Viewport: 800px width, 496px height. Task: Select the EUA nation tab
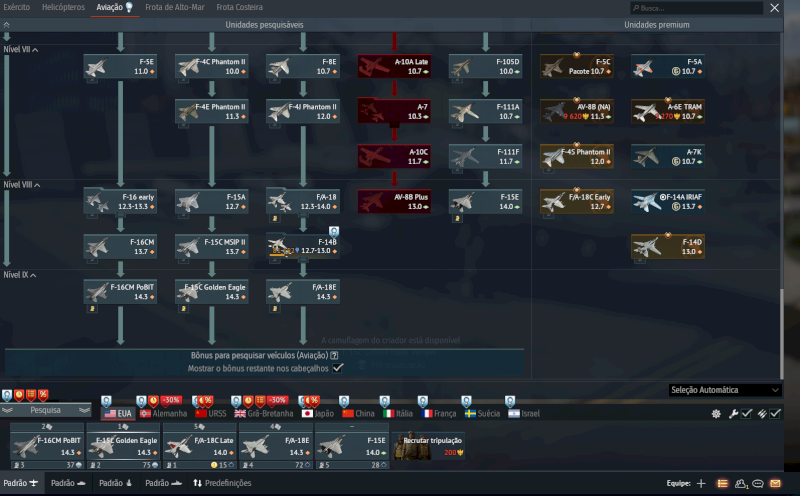118,413
